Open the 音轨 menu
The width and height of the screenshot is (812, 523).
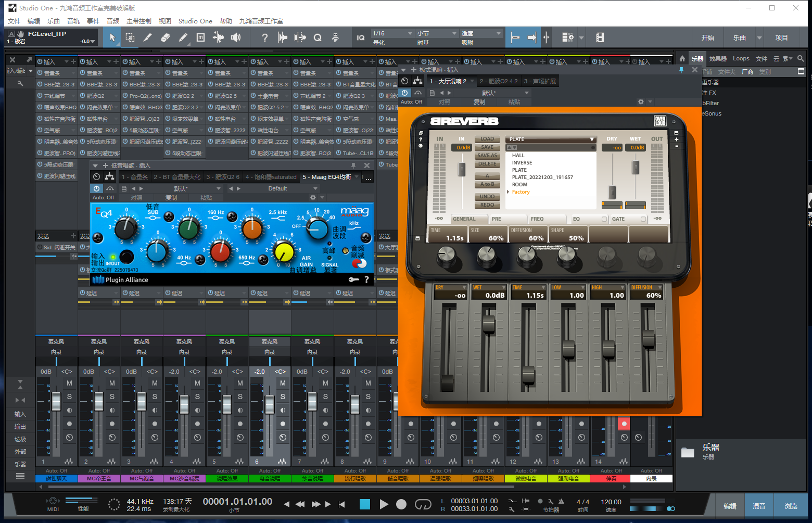point(73,21)
